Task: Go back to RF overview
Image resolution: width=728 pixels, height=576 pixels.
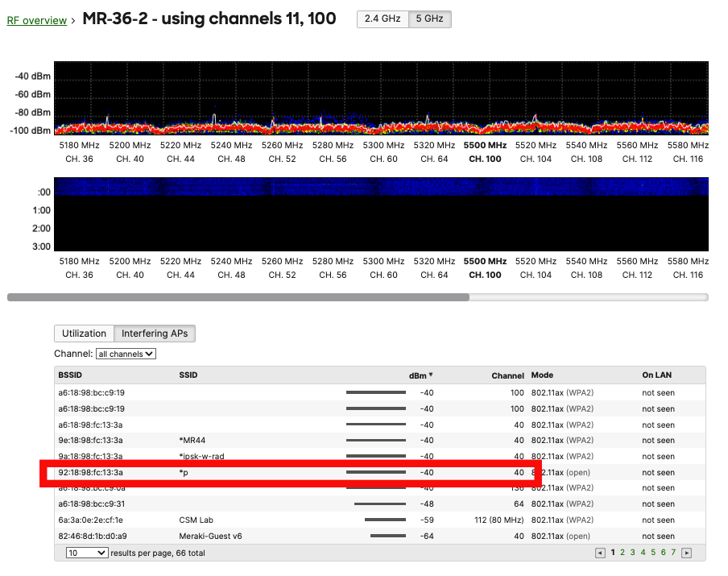Action: pyautogui.click(x=37, y=20)
